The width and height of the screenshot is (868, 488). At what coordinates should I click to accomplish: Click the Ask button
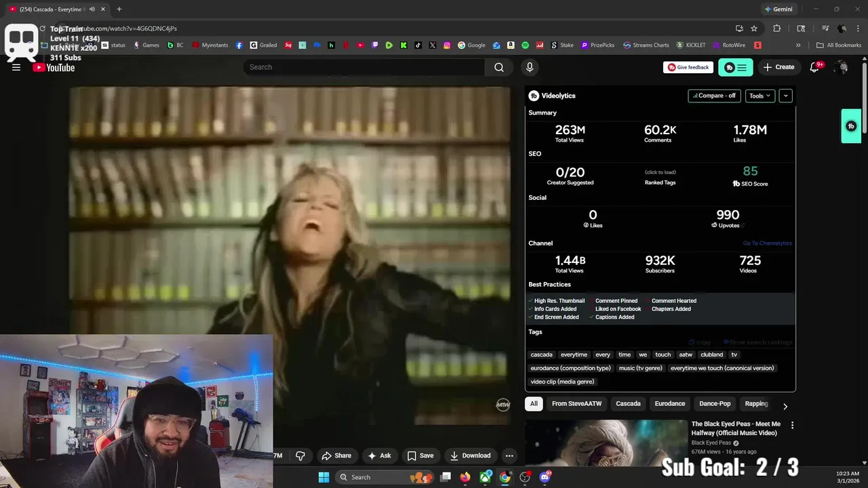[x=379, y=455]
